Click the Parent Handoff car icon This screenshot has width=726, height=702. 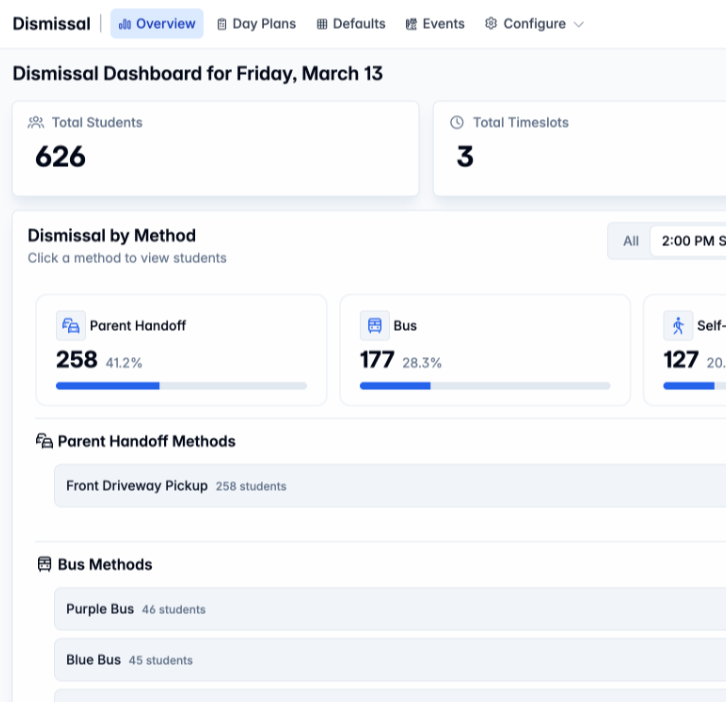click(x=71, y=326)
